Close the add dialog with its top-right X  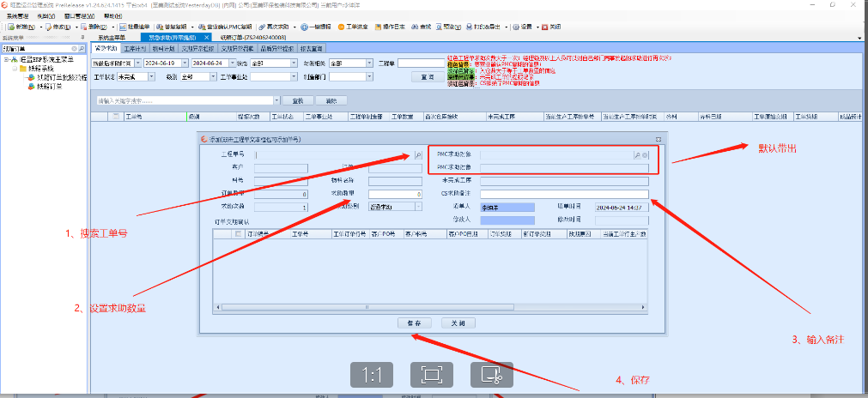pyautogui.click(x=659, y=139)
